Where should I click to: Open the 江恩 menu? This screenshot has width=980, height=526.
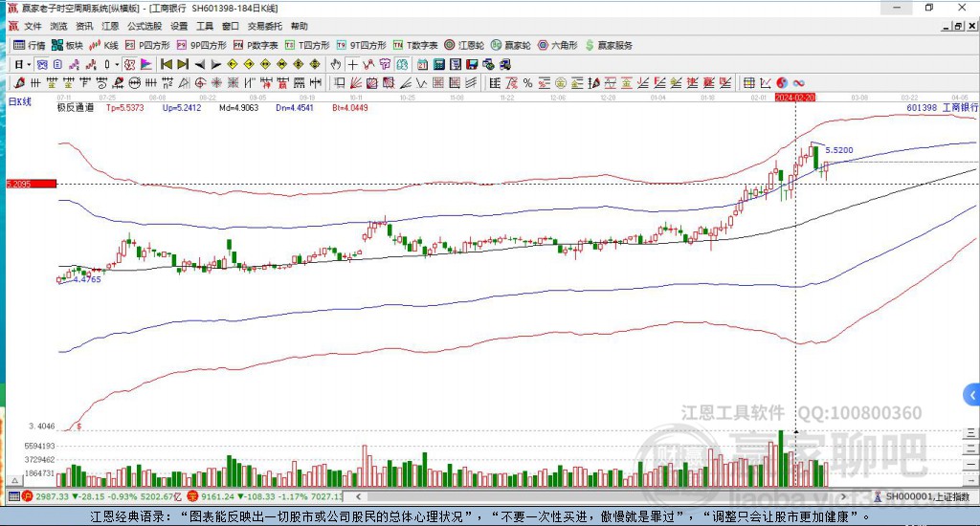click(110, 26)
